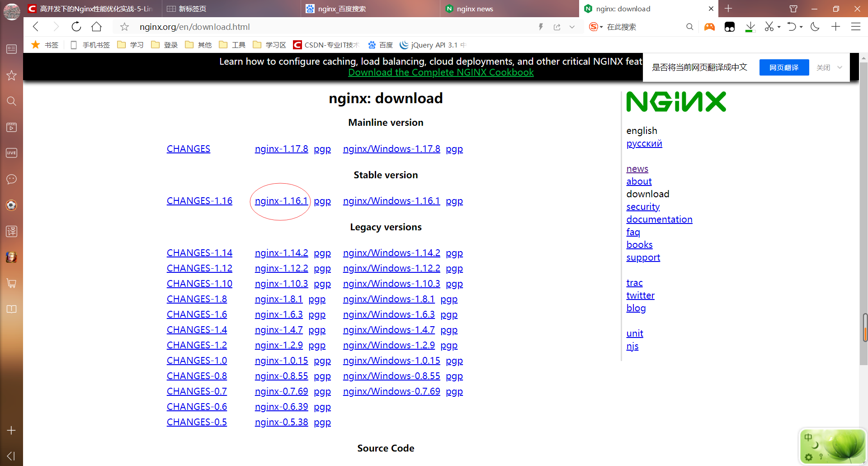The width and height of the screenshot is (868, 466).
Task: Open the browser hamburger menu
Action: tap(856, 27)
